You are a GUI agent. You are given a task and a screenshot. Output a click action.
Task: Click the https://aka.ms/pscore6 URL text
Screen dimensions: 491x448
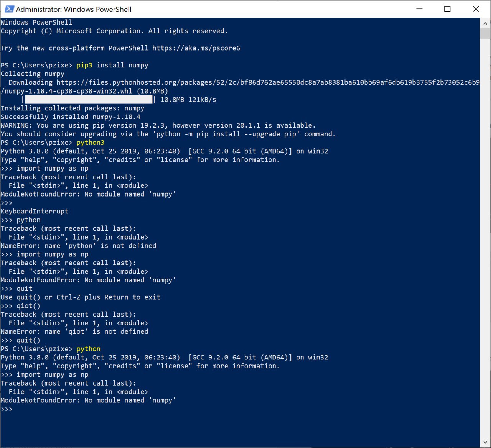click(x=196, y=48)
